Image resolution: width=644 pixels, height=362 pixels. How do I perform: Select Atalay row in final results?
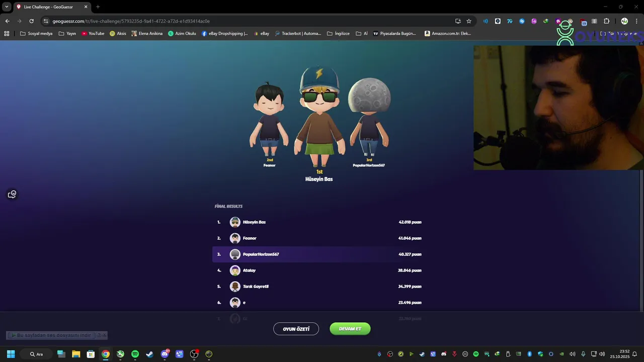click(x=319, y=270)
